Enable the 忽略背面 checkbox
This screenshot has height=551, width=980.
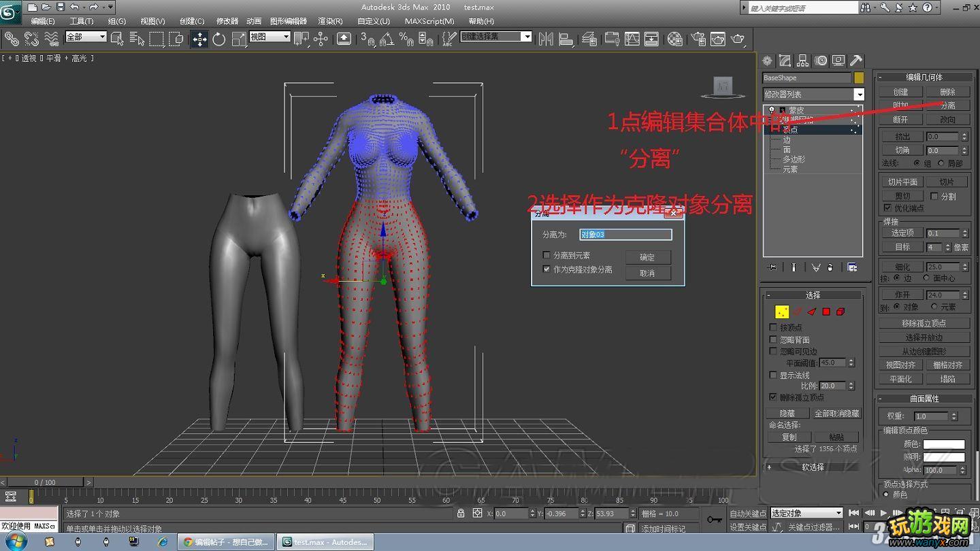click(773, 339)
